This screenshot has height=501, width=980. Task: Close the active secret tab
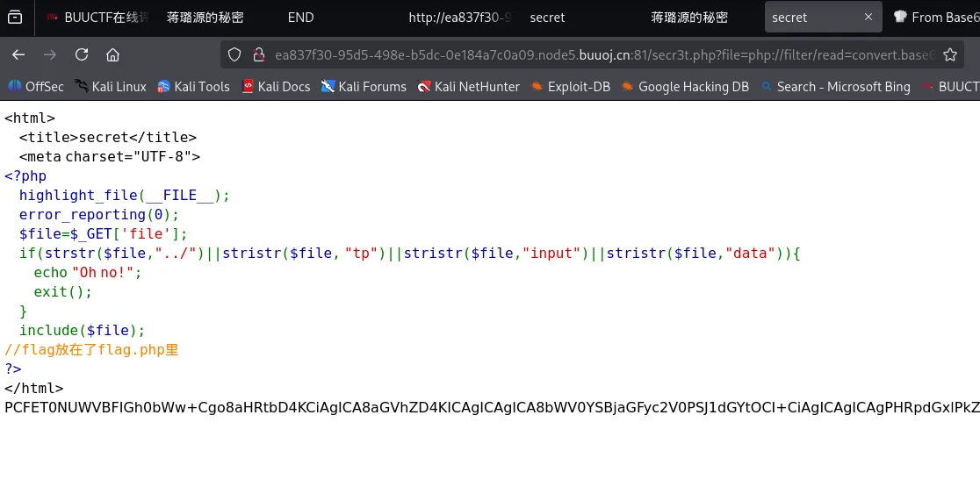click(868, 17)
